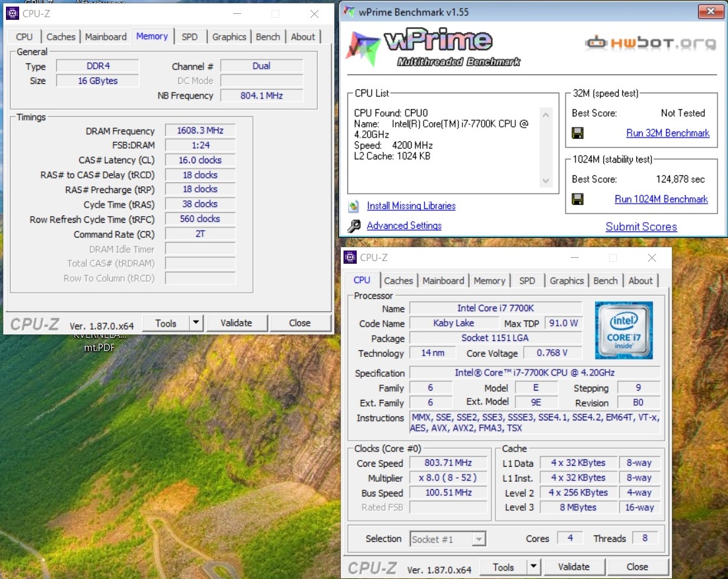Expand the Tools dropdown arrow in the CPU-Z memory window

[196, 323]
